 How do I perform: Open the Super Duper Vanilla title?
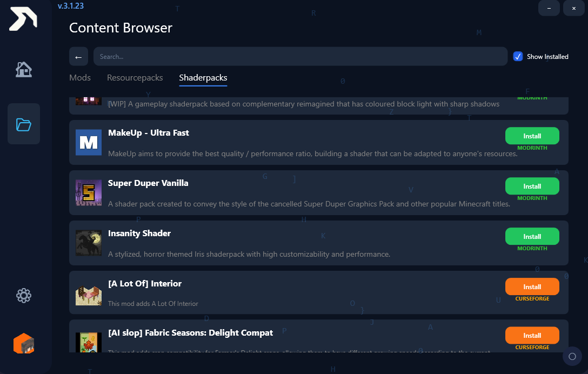(148, 183)
